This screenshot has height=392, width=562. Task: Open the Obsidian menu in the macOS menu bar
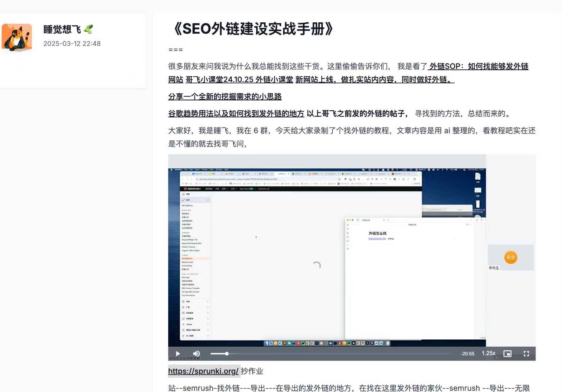click(x=178, y=170)
